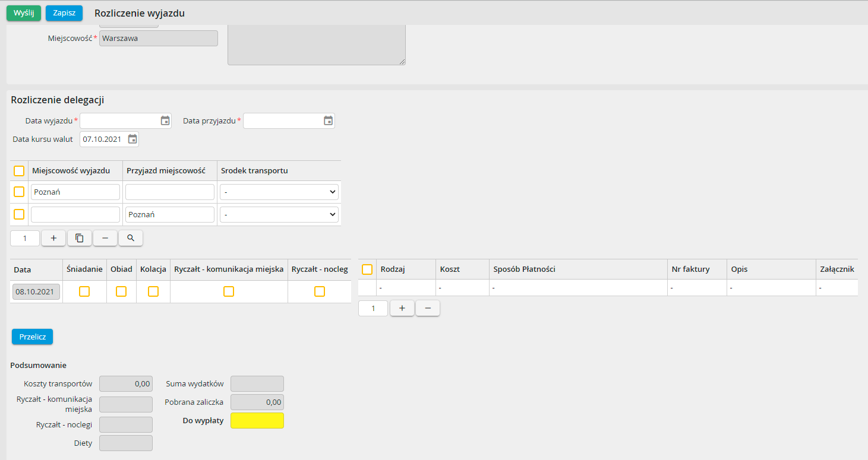This screenshot has height=460, width=868.
Task: Remove row from the expenses table
Action: coord(428,308)
